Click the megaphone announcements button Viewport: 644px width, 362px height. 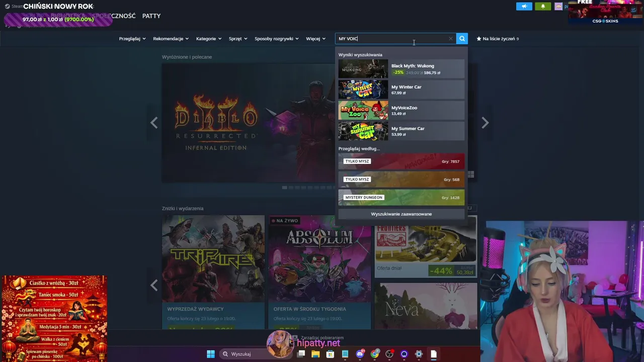pyautogui.click(x=524, y=7)
